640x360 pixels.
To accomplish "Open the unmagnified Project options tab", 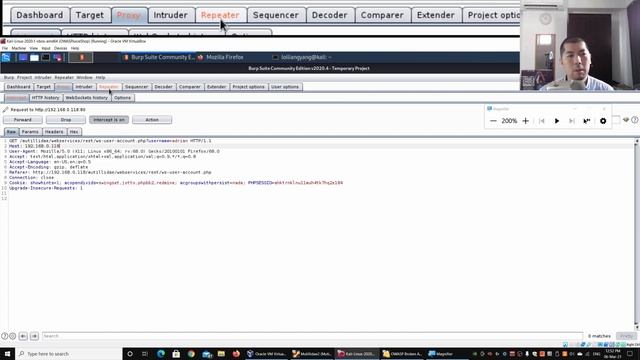I will coord(249,87).
